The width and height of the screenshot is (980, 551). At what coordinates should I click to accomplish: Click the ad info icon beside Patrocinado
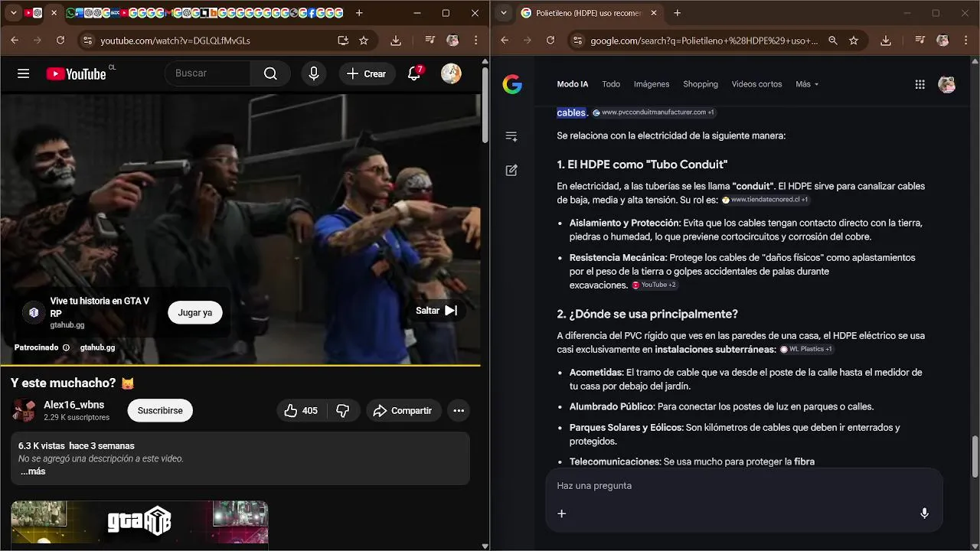pos(66,347)
